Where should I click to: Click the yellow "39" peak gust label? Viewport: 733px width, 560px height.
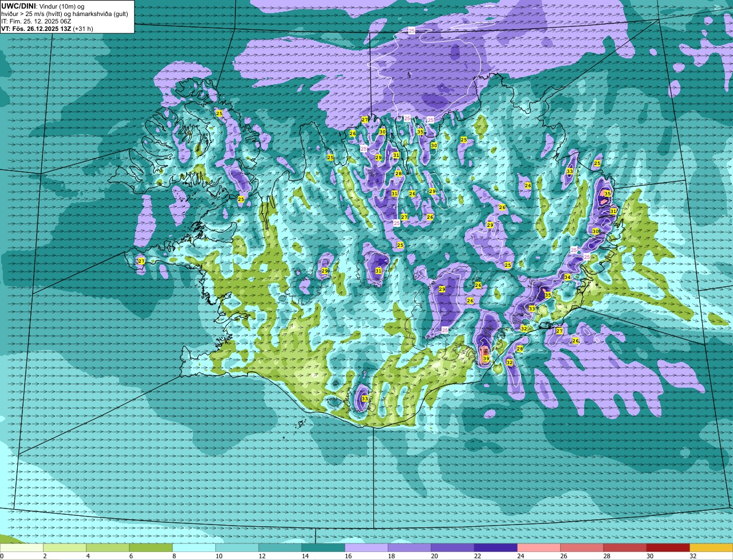[x=486, y=359]
